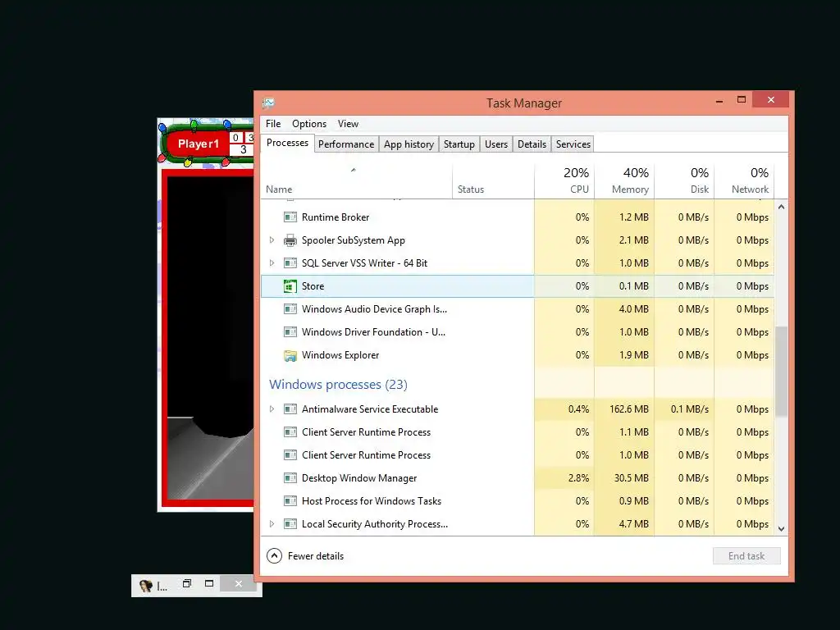Click the Runtime Broker process icon
Screen dimensions: 840x630
click(290, 217)
